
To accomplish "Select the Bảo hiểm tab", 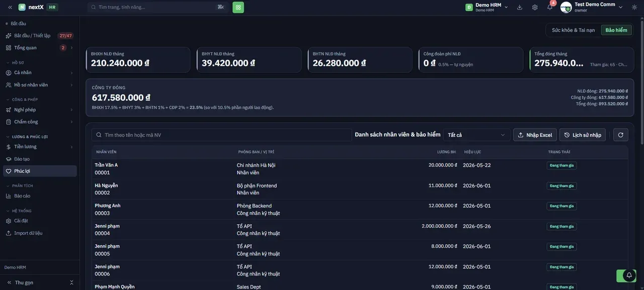I will tap(616, 30).
